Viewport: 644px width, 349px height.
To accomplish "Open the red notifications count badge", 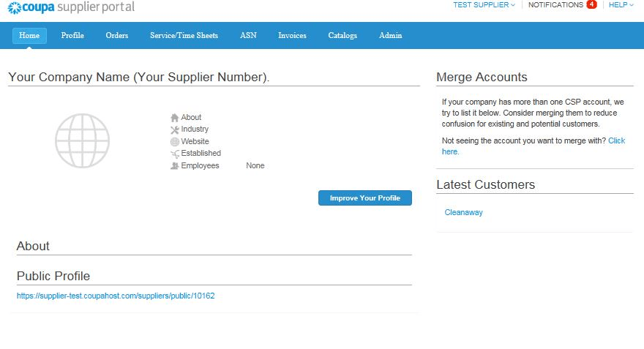I will point(591,4).
